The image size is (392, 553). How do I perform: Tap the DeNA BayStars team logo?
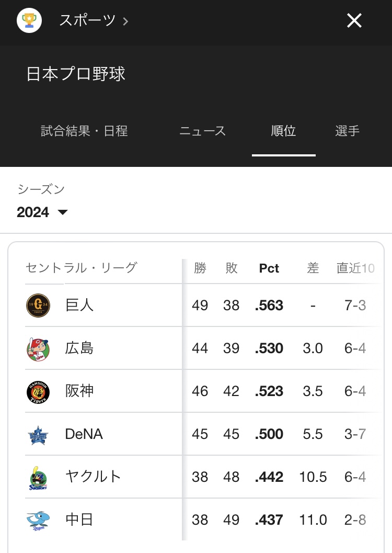pyautogui.click(x=38, y=434)
